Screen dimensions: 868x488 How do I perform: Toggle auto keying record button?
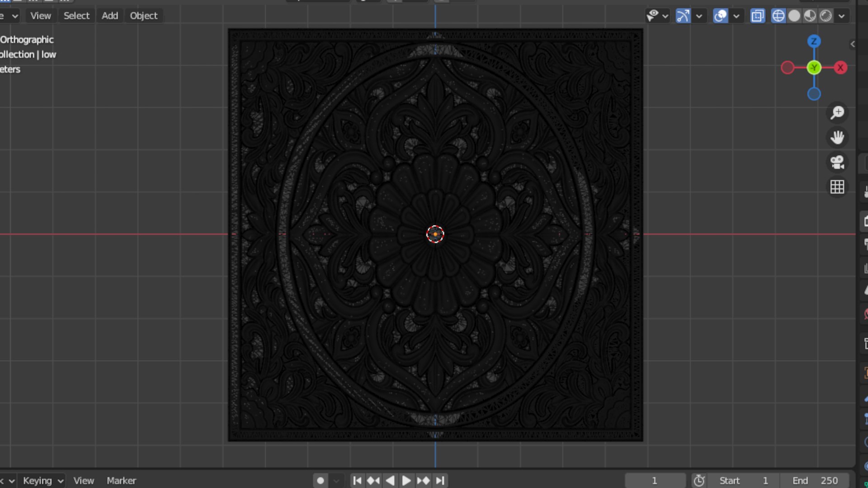(x=321, y=481)
